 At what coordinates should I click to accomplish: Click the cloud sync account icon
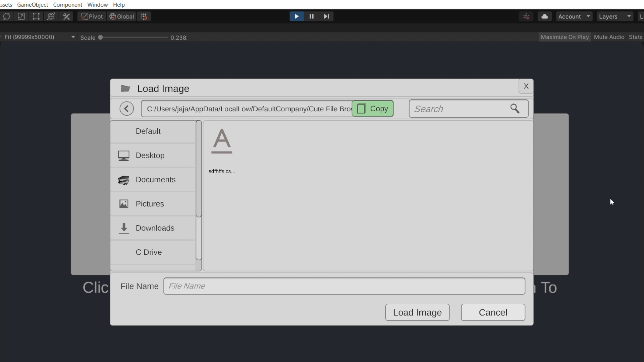[x=544, y=16]
